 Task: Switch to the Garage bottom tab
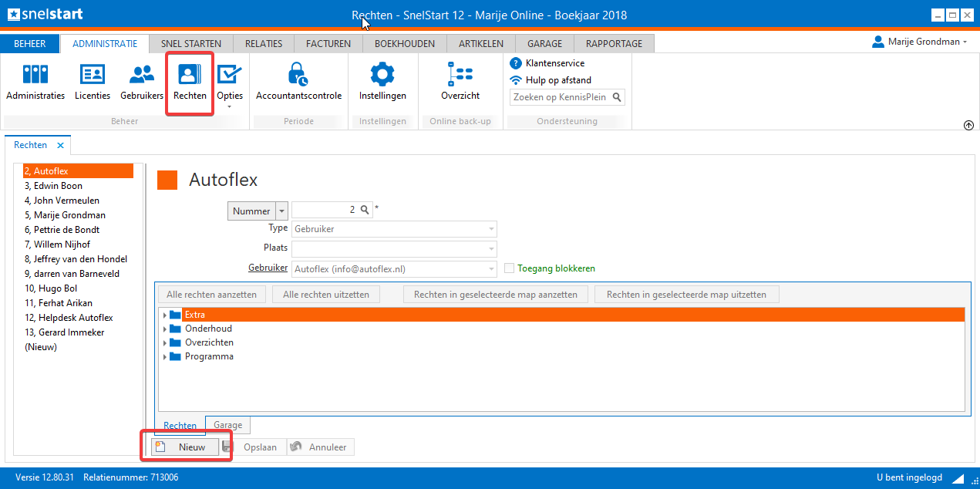click(227, 425)
